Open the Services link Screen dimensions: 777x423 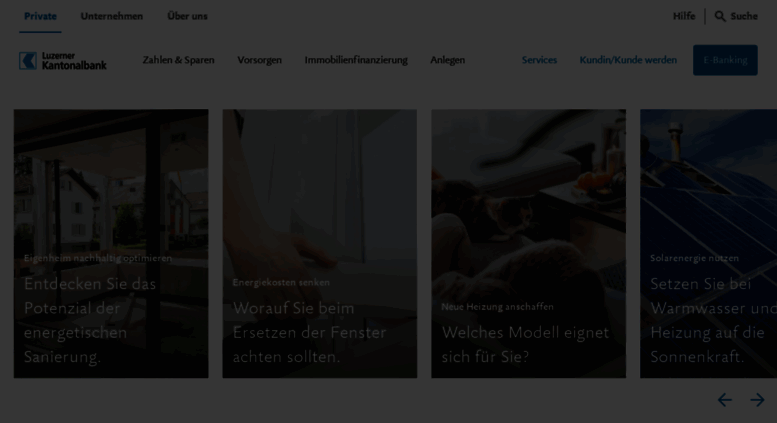coord(539,60)
